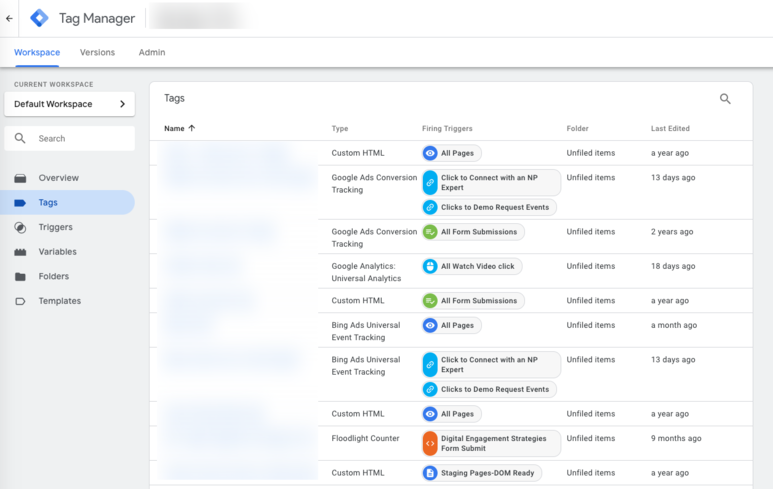
Task: Click eye icon of All Pages in 'a month ago' row
Action: coord(430,325)
